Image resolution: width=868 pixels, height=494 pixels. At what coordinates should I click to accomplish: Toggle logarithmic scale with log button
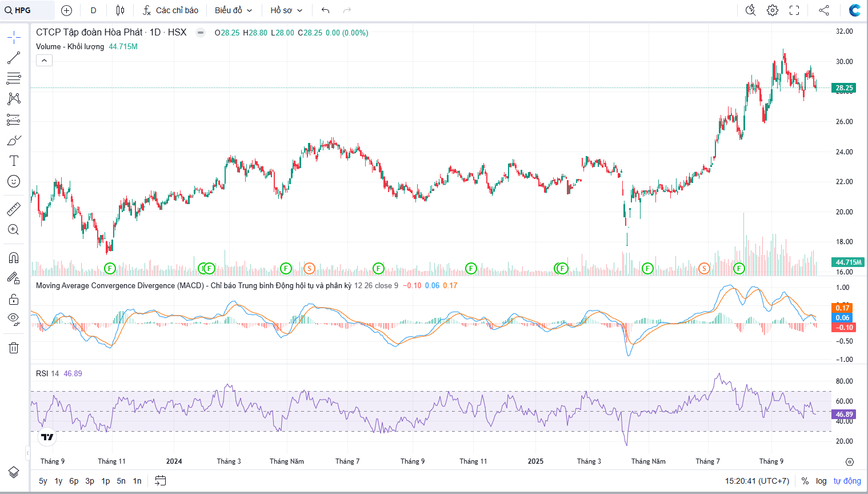[821, 481]
